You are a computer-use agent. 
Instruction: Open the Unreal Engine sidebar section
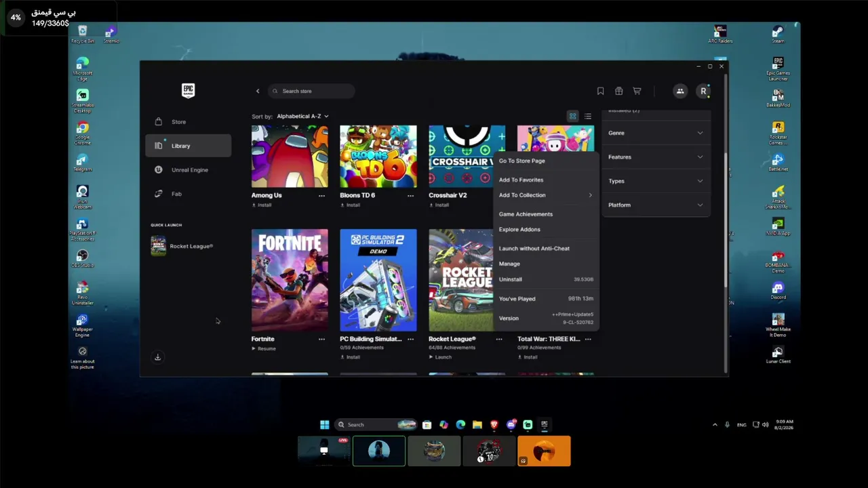[188, 170]
